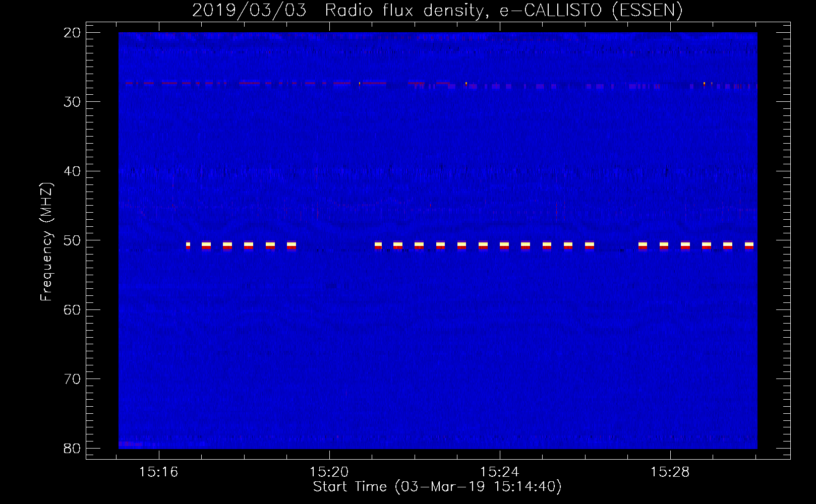Image resolution: width=816 pixels, height=504 pixels.
Task: Click the gap in bursts near 15:20
Action: pos(335,245)
